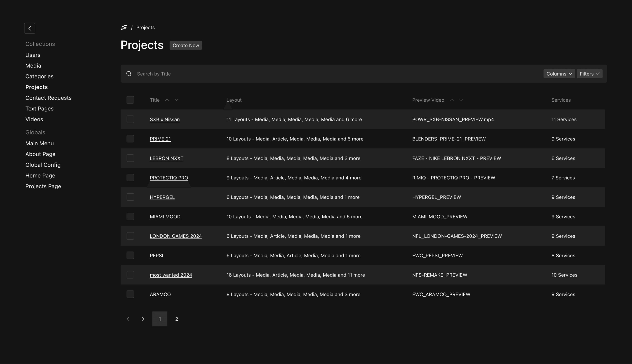Click the logo icon in the breadcrumb
Screen dimensions: 632x364
pos(124,27)
